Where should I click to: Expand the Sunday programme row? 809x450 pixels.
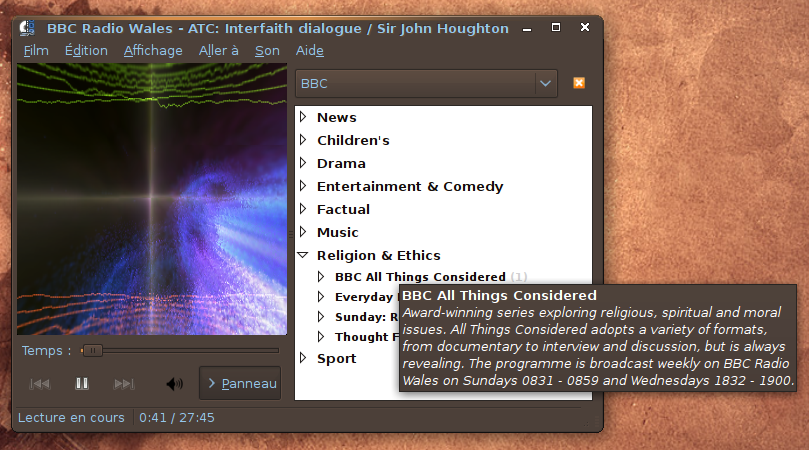pos(321,317)
